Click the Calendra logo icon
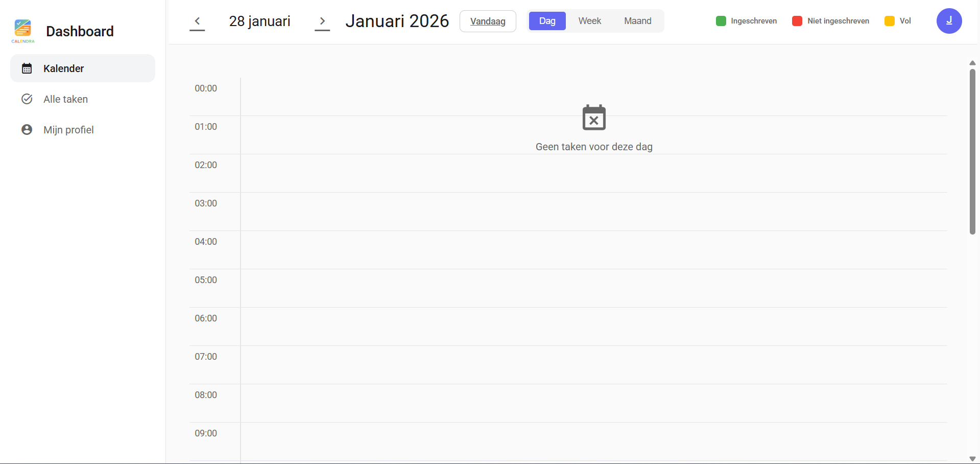The width and height of the screenshot is (980, 464). pos(23,30)
